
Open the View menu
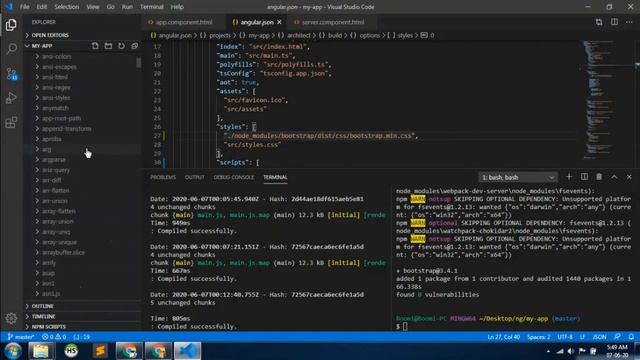pyautogui.click(x=93, y=7)
